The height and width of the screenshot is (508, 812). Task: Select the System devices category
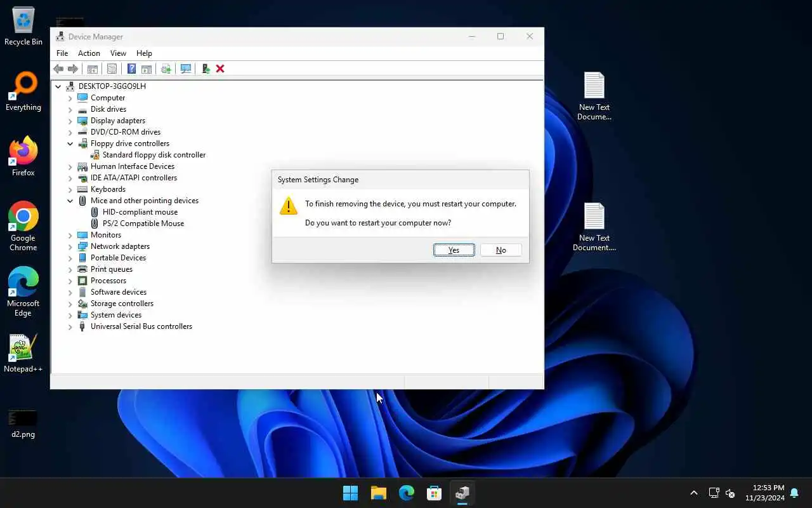click(115, 315)
